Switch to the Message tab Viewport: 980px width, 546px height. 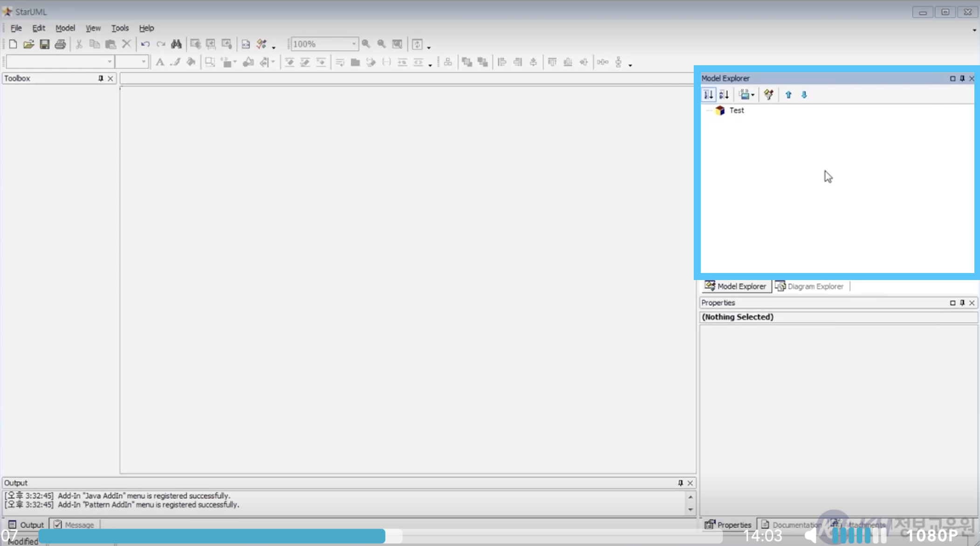coord(74,525)
